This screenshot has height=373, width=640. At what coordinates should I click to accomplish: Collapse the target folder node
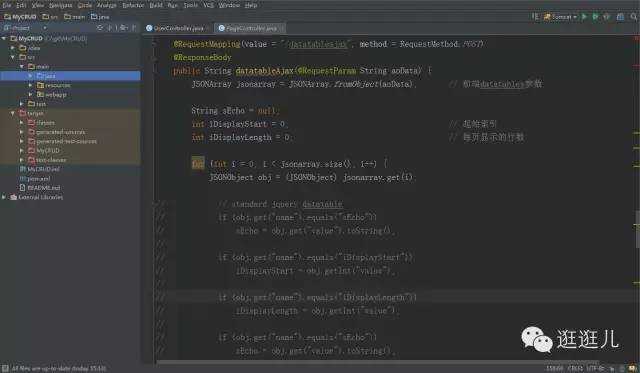point(13,113)
